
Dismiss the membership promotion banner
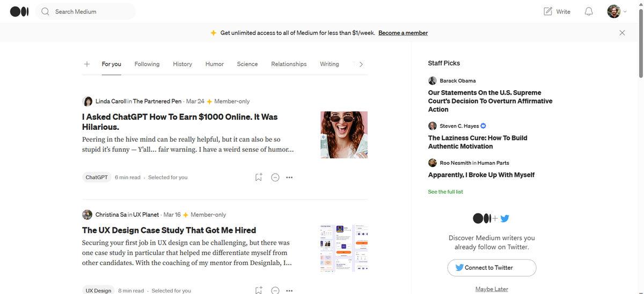(x=622, y=33)
